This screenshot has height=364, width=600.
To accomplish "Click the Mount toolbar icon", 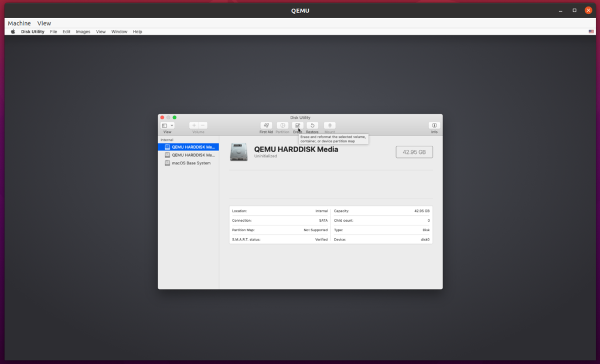I will point(329,125).
